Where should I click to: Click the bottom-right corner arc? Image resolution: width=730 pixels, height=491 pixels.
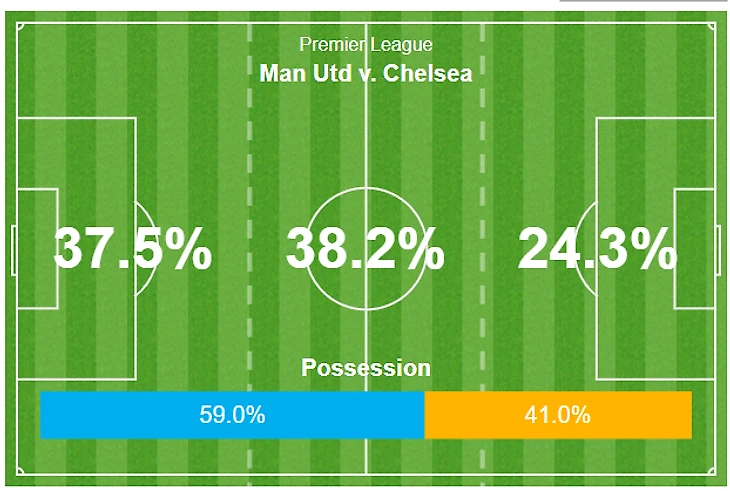(x=711, y=471)
